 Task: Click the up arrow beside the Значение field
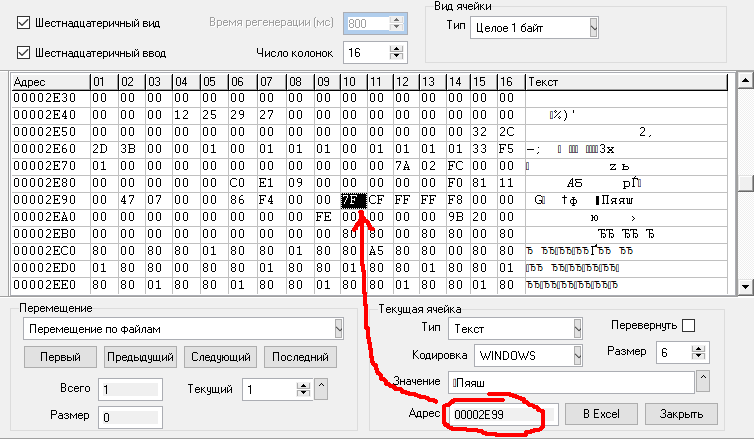[x=703, y=381]
